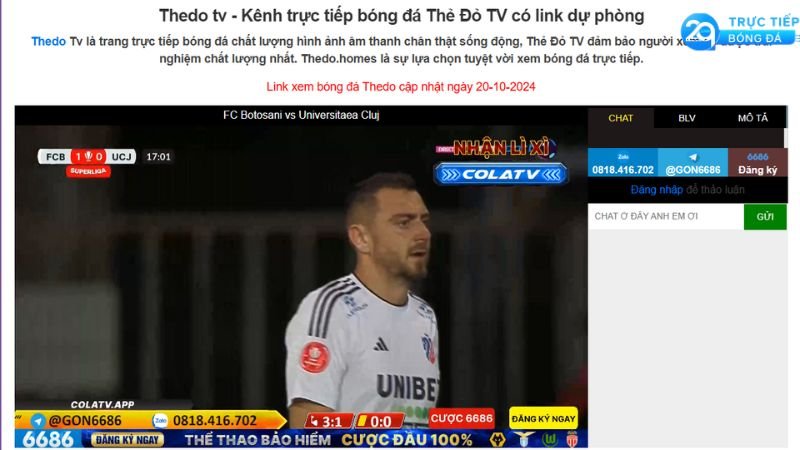Click the red CƯỢC 6686 button

462,418
